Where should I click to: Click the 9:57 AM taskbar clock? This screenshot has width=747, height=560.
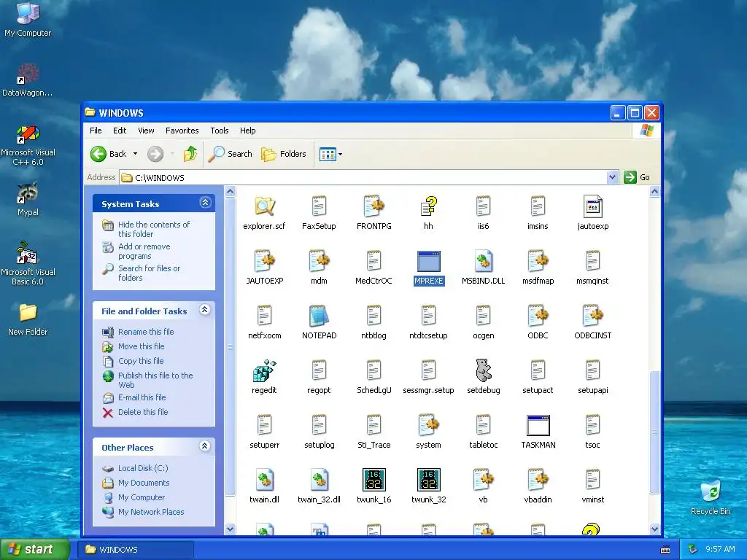pos(720,549)
